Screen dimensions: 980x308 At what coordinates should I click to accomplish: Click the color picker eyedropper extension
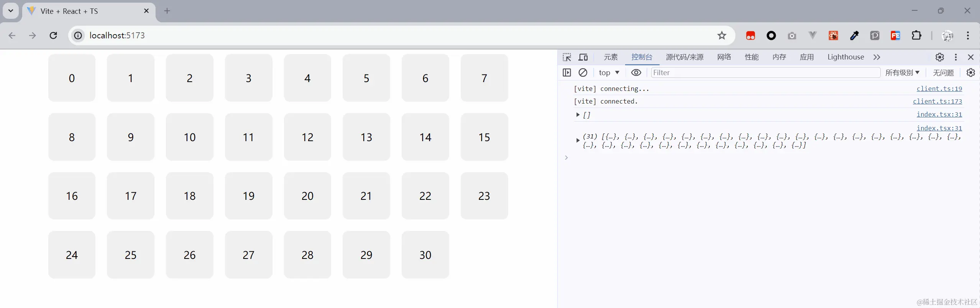click(854, 36)
